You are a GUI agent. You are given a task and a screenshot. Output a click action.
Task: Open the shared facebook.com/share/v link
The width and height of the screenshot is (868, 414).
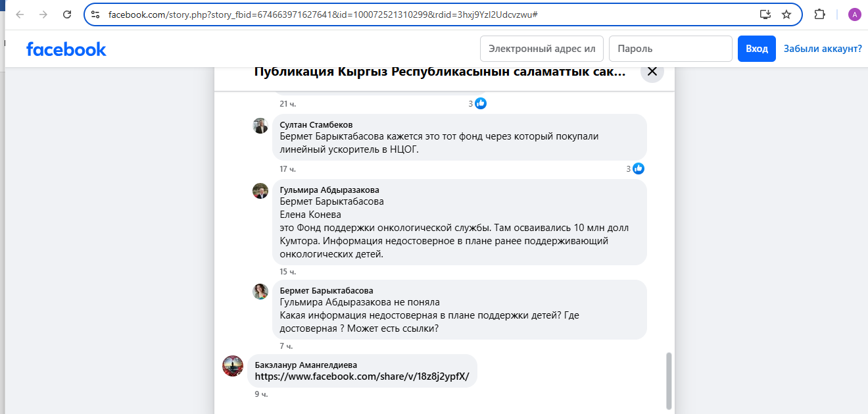tap(362, 377)
